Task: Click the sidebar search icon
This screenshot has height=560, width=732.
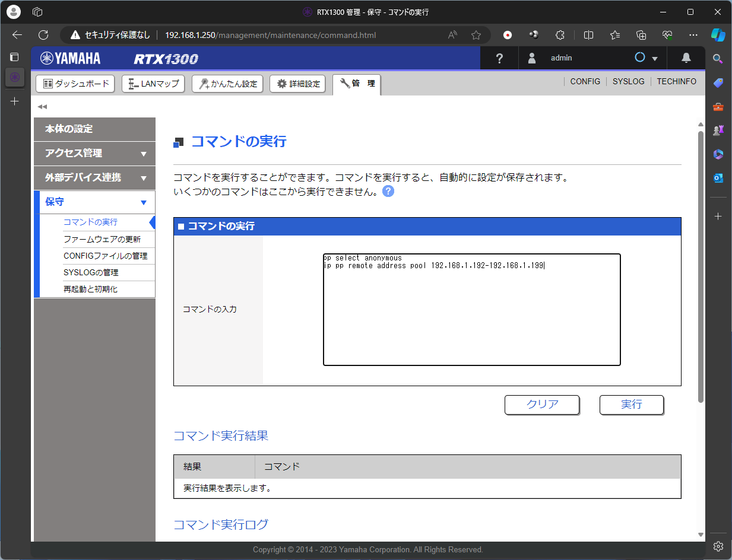Action: click(x=718, y=58)
